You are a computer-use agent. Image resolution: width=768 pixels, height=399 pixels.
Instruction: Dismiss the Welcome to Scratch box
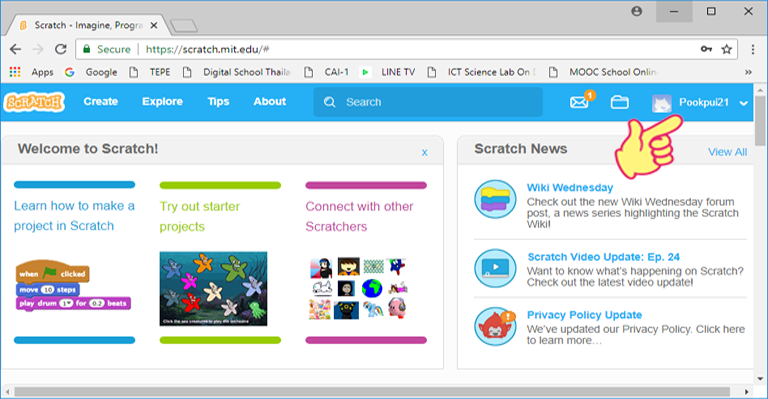(425, 152)
